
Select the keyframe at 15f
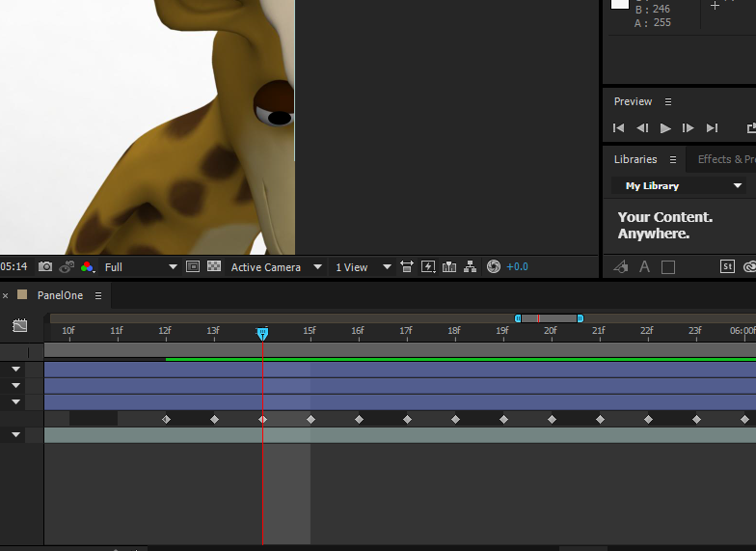coord(310,419)
